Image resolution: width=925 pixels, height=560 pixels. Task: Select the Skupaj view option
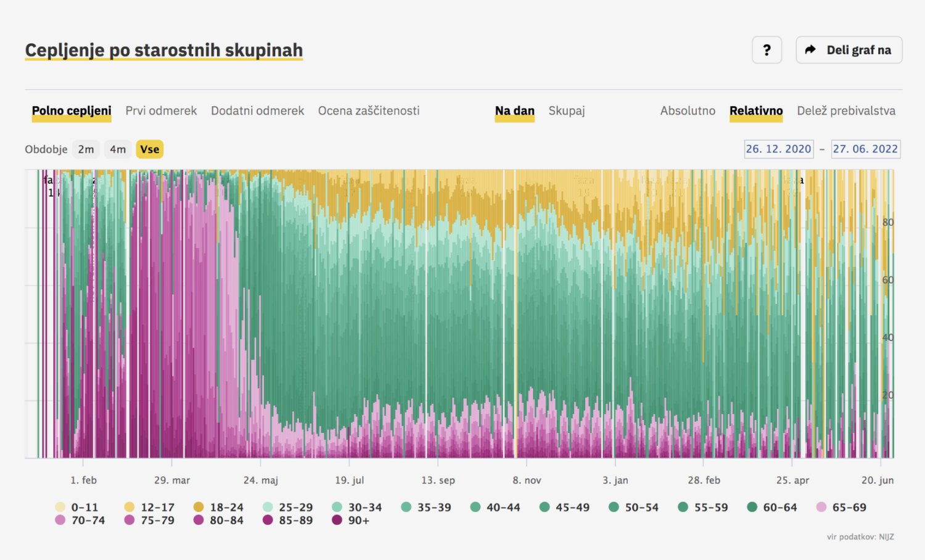(x=566, y=111)
